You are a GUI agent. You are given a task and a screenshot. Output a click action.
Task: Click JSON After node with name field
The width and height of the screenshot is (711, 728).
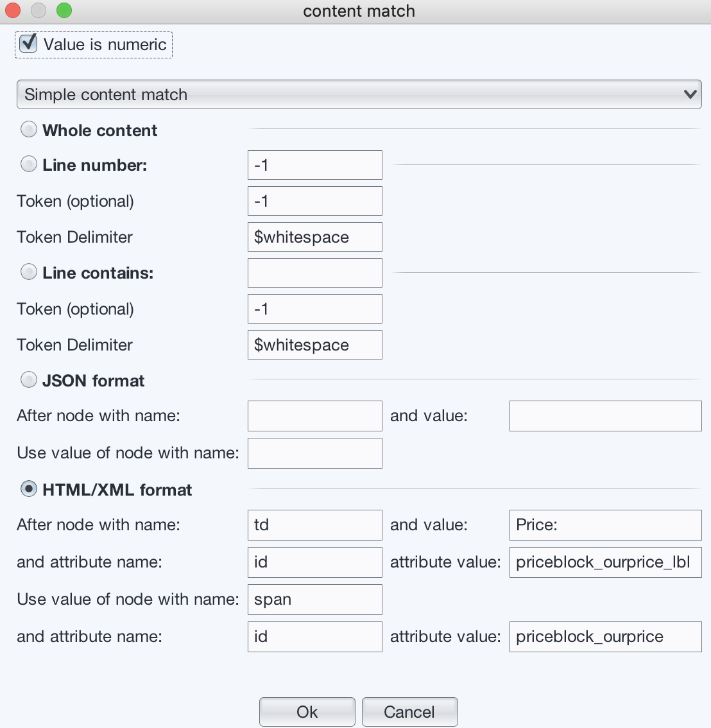tap(314, 416)
